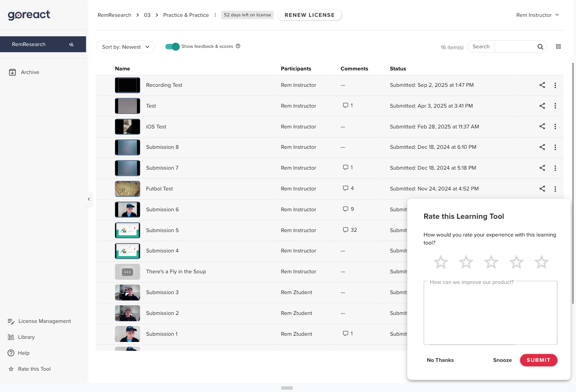The width and height of the screenshot is (576, 392).
Task: Expand the Rem Instructor account menu
Action: click(x=537, y=15)
